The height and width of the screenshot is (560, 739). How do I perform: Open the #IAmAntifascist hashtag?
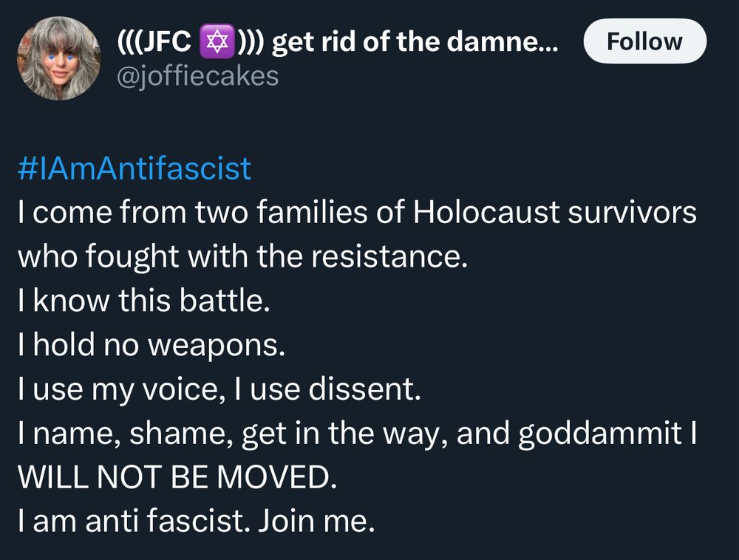[134, 169]
